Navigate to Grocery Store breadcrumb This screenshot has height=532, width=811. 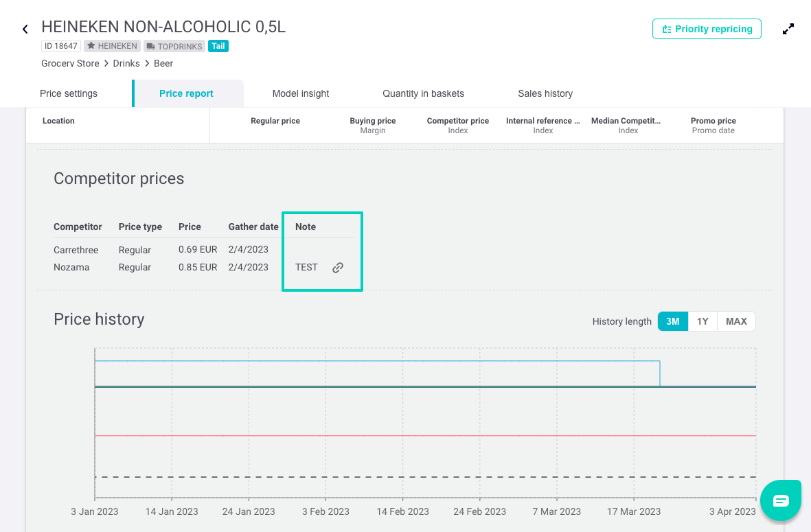click(70, 63)
